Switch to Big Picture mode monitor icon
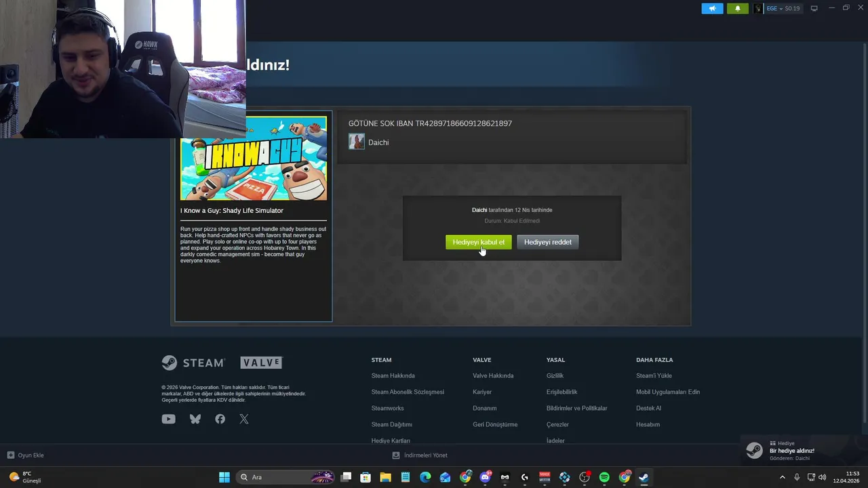The height and width of the screenshot is (488, 868). click(x=814, y=8)
